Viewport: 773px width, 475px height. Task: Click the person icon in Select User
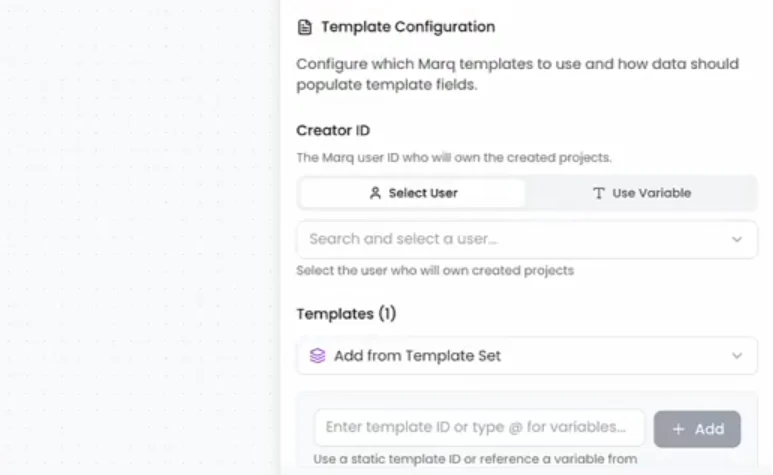click(375, 193)
